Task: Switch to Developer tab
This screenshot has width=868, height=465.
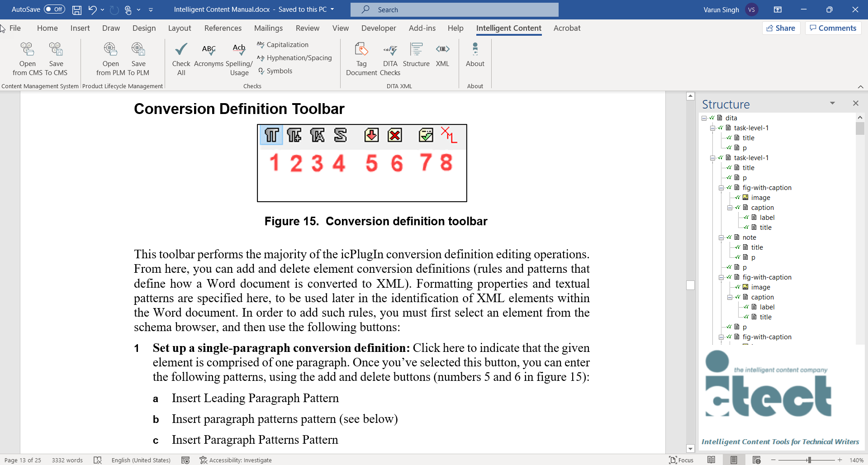Action: (379, 28)
